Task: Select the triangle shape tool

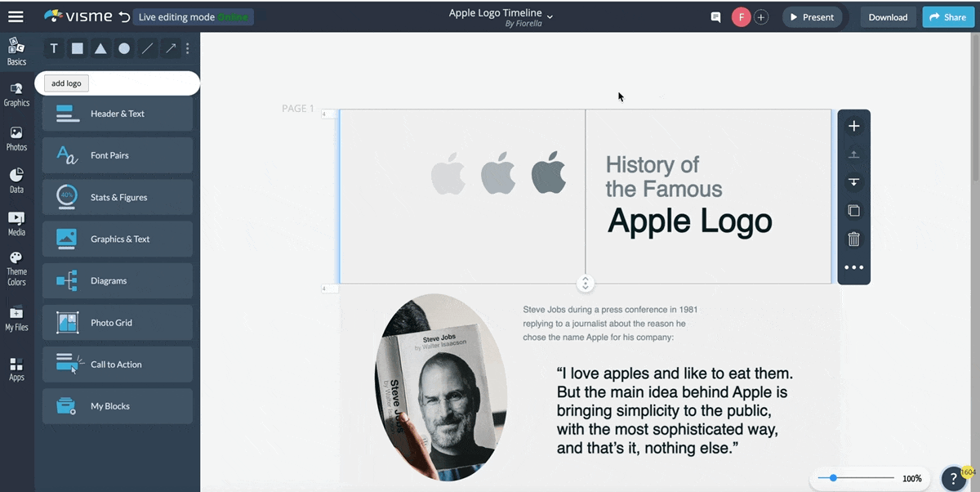Action: point(100,48)
